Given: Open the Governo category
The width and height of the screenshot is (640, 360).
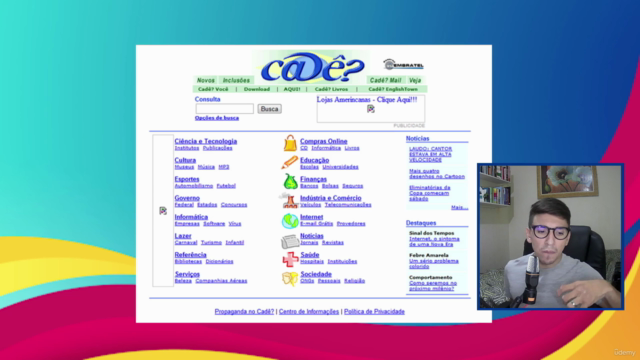Looking at the screenshot, I should pos(187,198).
